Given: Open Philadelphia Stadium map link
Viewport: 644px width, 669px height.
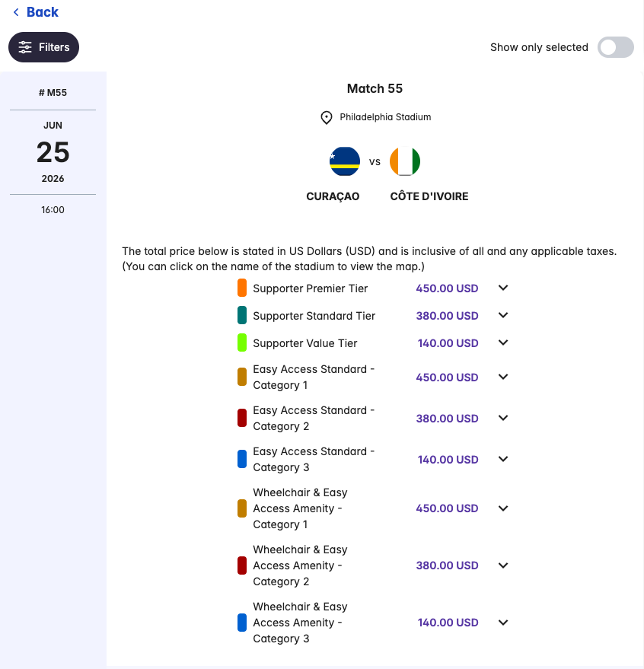Looking at the screenshot, I should [x=385, y=117].
